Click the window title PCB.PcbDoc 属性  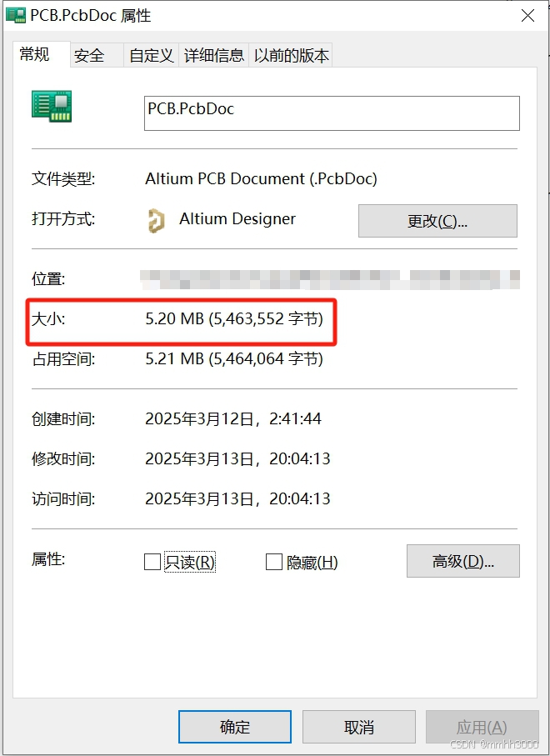[x=91, y=16]
